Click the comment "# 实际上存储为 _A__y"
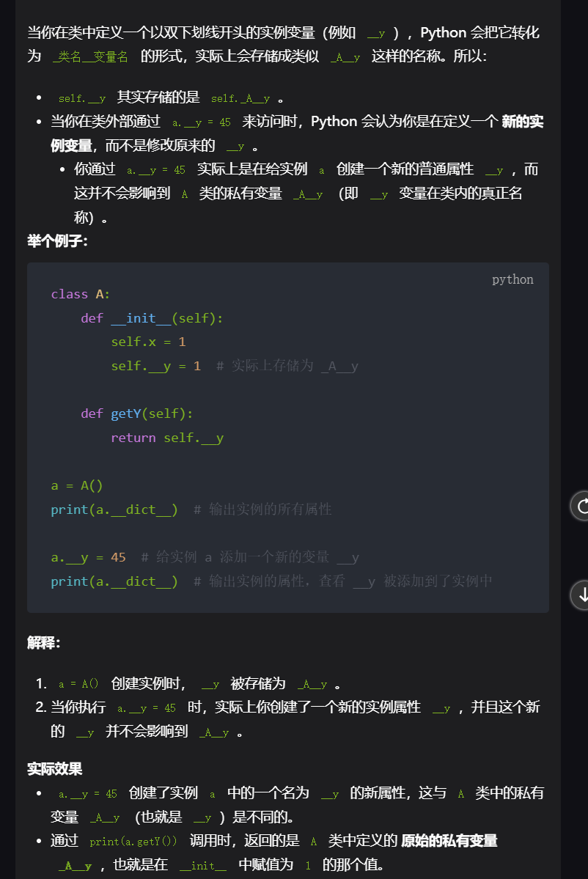Screen dimensions: 588x879 click(287, 366)
